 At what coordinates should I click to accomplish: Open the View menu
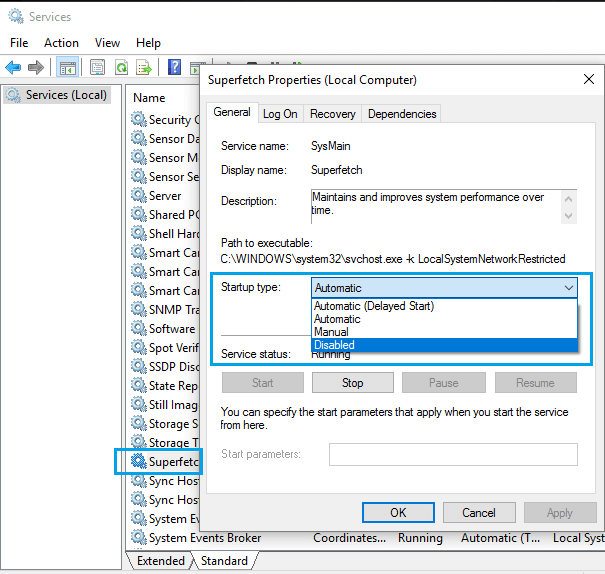point(107,43)
